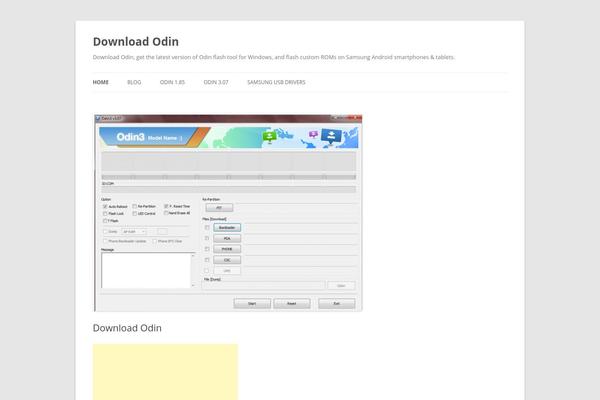Click the Start button in Odin
The height and width of the screenshot is (400, 600).
tap(252, 304)
